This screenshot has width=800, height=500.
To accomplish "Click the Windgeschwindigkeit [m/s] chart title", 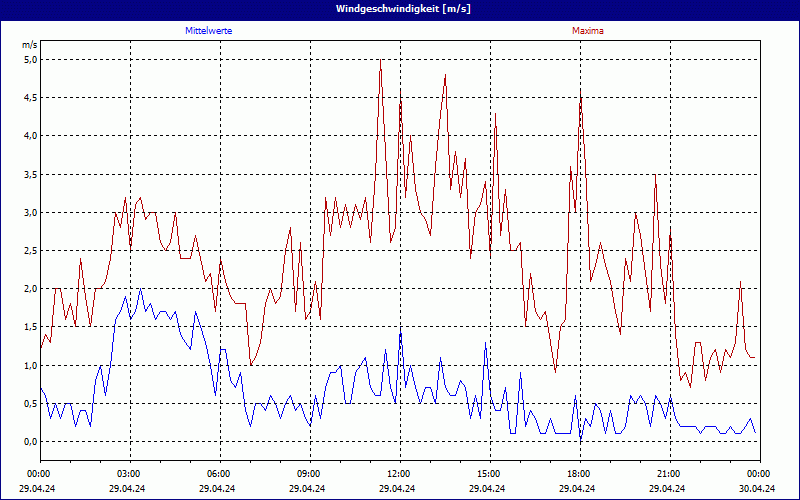I will tap(403, 9).
